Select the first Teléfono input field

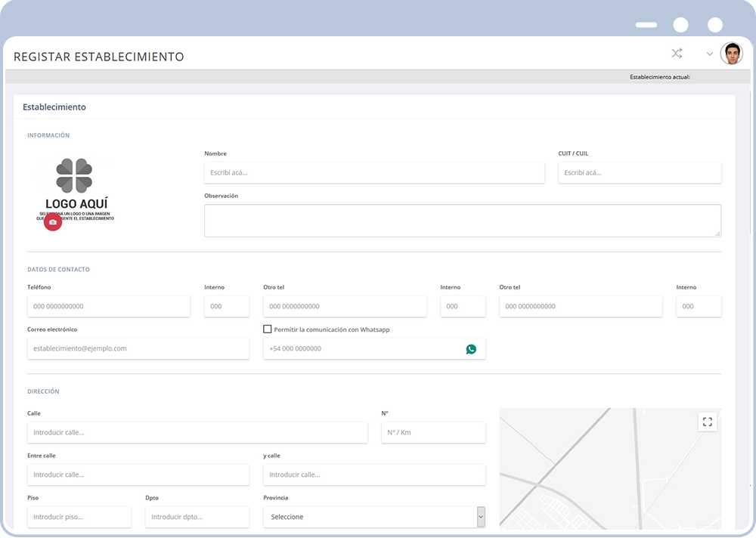click(x=108, y=307)
